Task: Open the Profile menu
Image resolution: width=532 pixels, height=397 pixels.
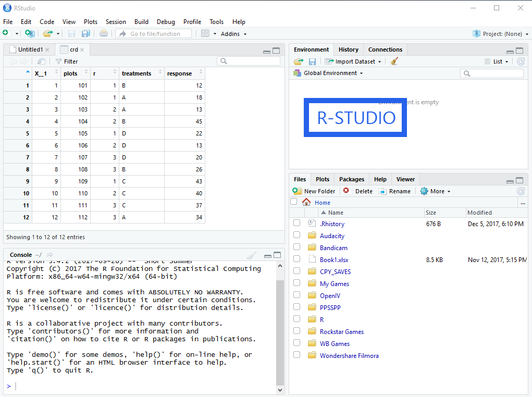Action: pyautogui.click(x=192, y=22)
